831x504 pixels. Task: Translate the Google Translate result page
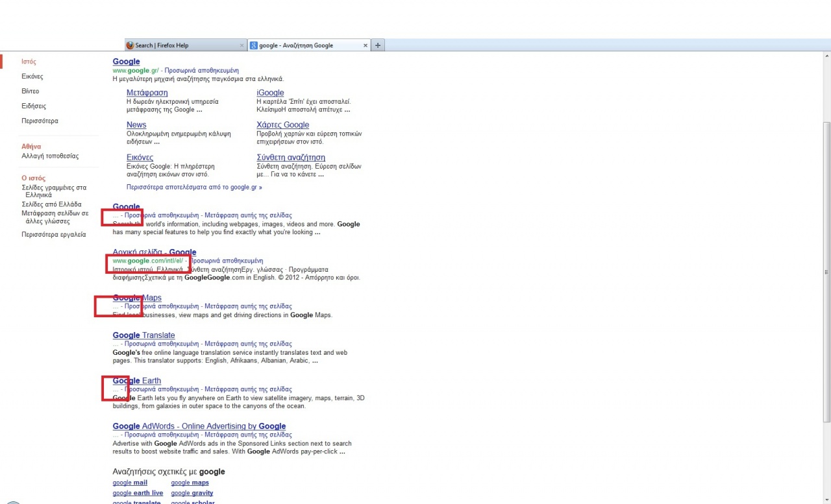point(248,344)
